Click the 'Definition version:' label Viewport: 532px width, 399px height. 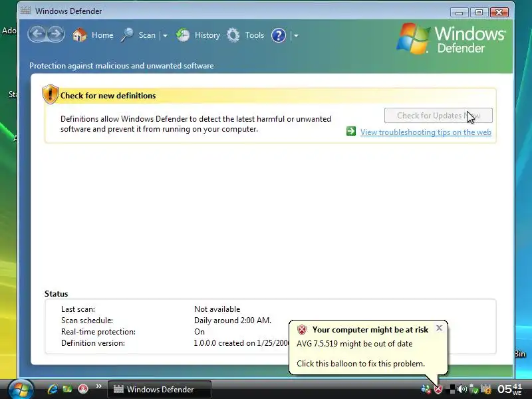coord(93,343)
